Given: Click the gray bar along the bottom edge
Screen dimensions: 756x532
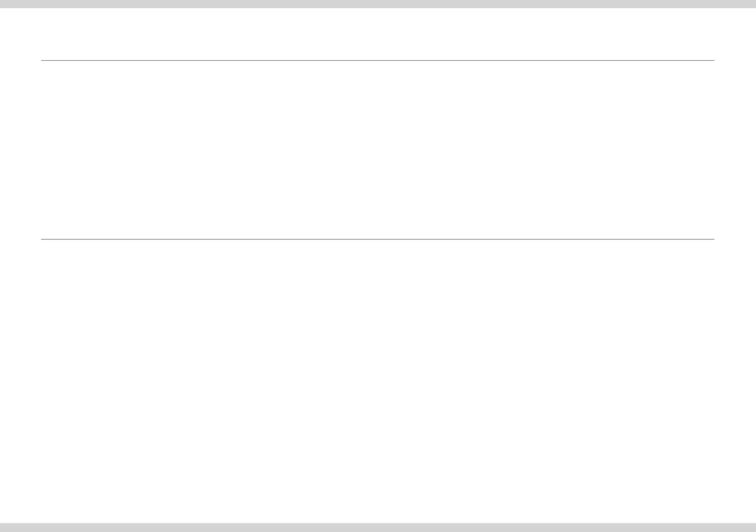Looking at the screenshot, I should (x=378, y=527).
